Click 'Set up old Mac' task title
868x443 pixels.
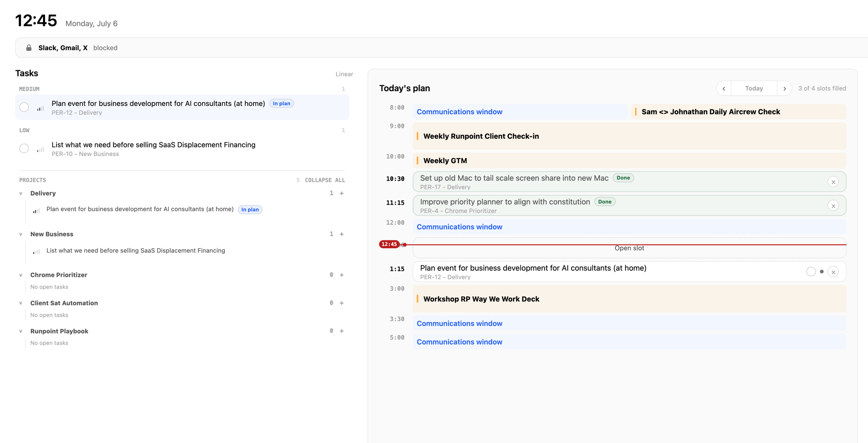coord(514,178)
